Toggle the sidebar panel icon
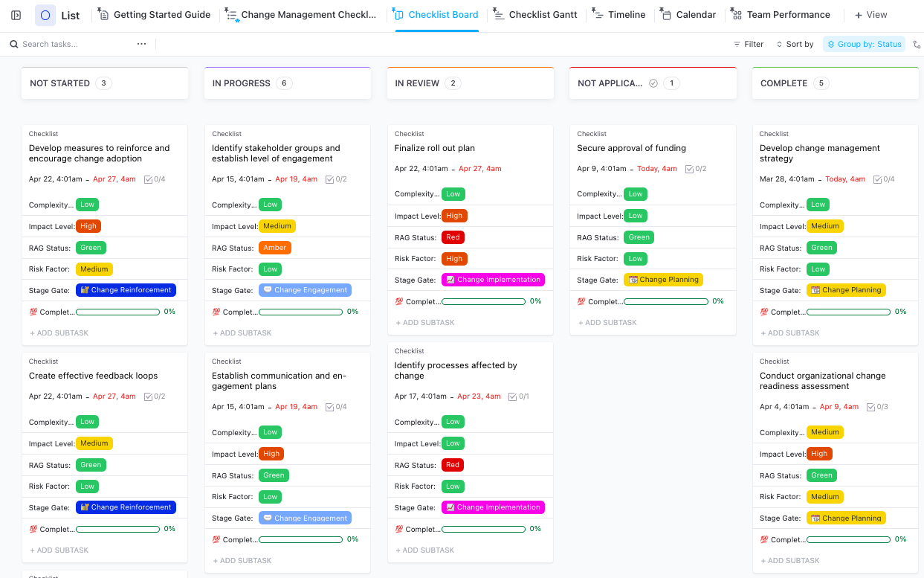The height and width of the screenshot is (578, 924). point(16,15)
